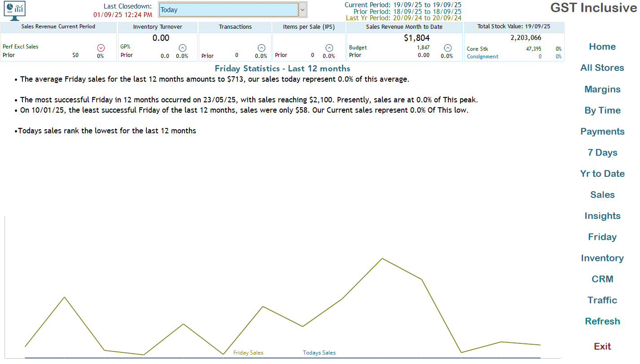Open the CRM section
The width and height of the screenshot is (640, 364).
(602, 279)
